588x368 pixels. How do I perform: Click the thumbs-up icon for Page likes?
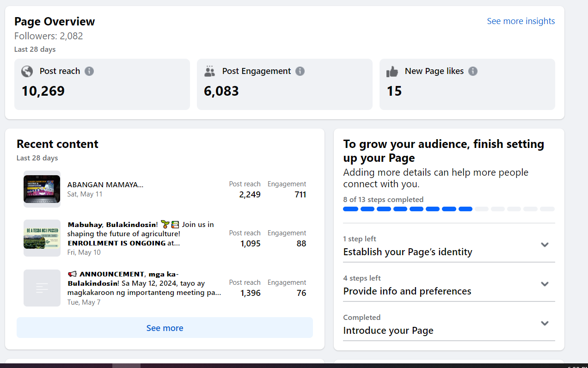tap(392, 71)
